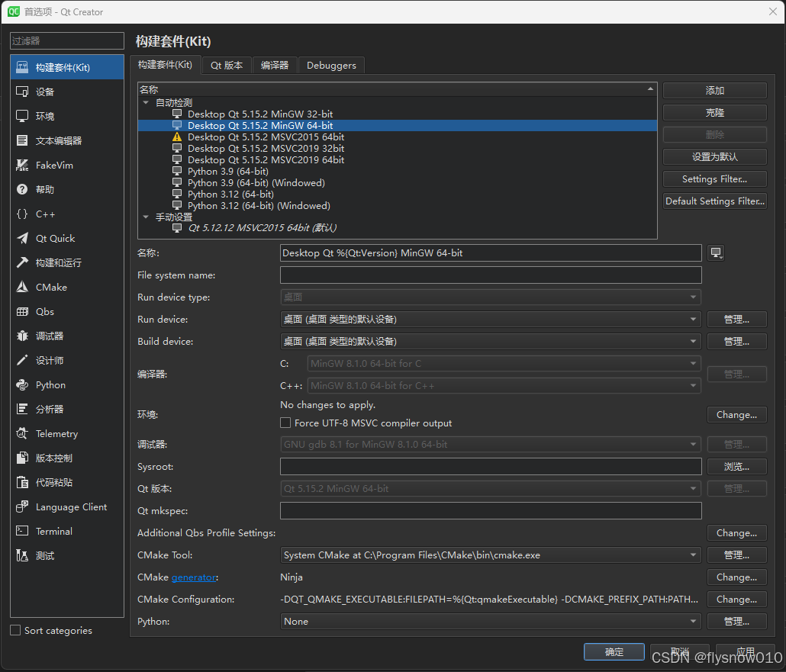Click warning icon on MSVC2015 64bit kit

[177, 137]
